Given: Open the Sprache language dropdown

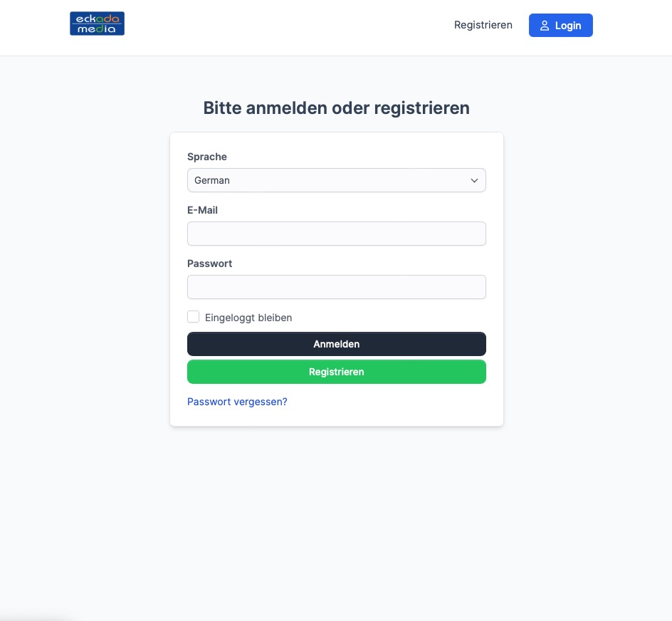Looking at the screenshot, I should pos(337,180).
